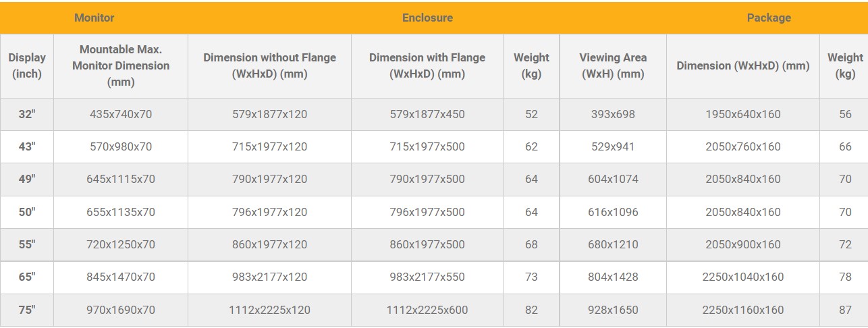Viewport: 868px width, 328px height.
Task: Click the Dimension without Flange column header
Action: point(269,66)
